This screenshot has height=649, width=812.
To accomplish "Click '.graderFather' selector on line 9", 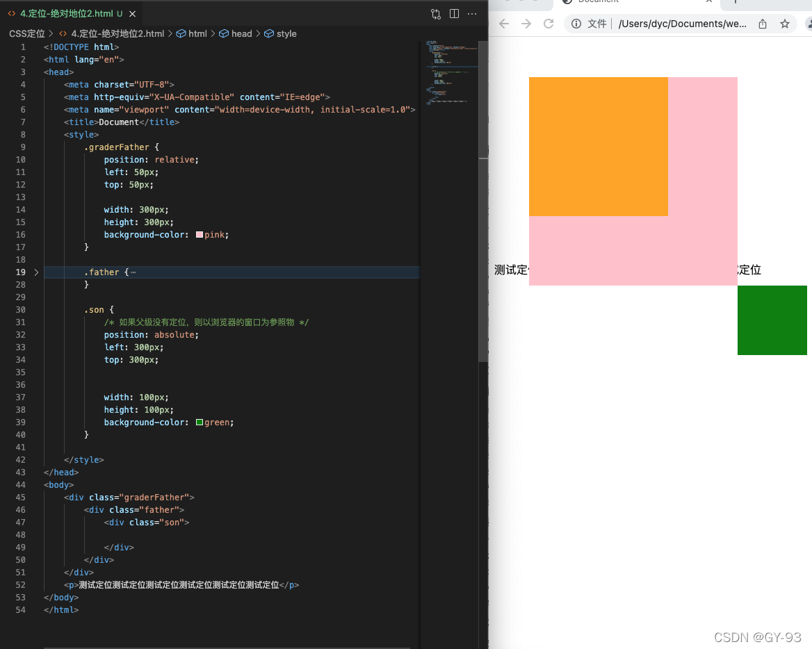I will coord(117,147).
